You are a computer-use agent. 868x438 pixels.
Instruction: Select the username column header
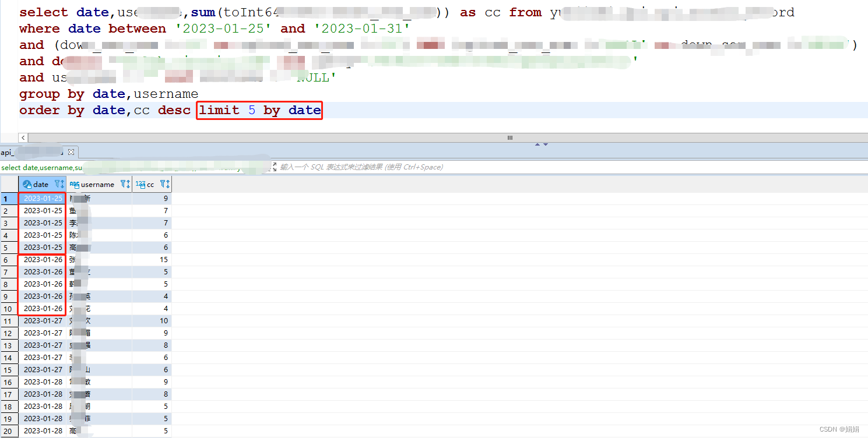(x=99, y=184)
